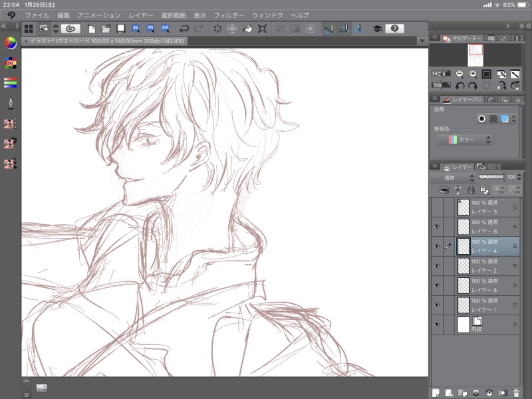
Task: Hide layer レイヤー 5
Action: pos(437,285)
